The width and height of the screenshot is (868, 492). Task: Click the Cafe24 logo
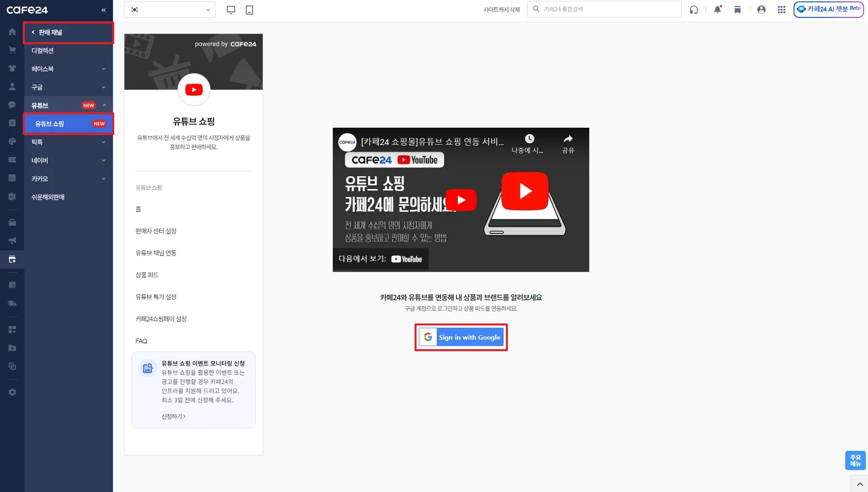pyautogui.click(x=27, y=10)
